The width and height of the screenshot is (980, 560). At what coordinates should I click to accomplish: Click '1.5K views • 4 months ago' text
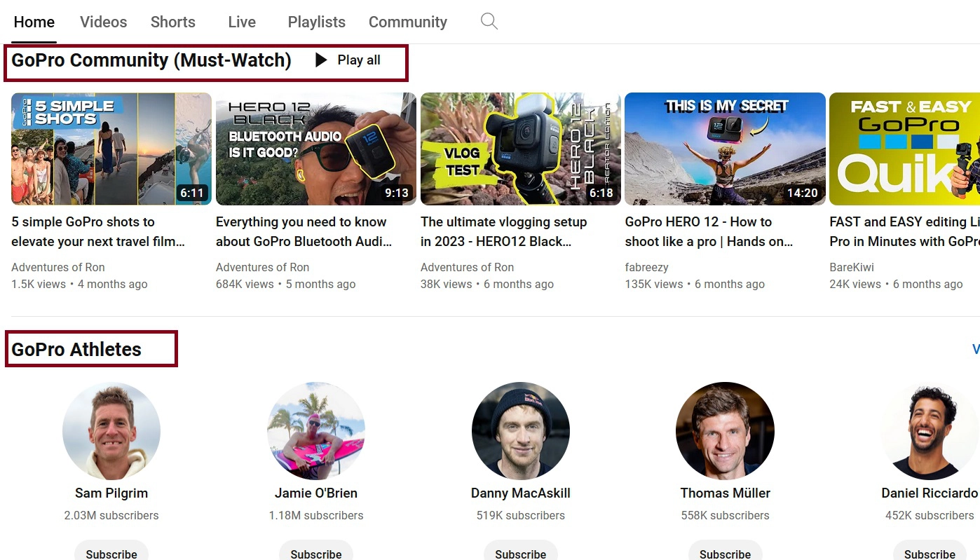(79, 285)
